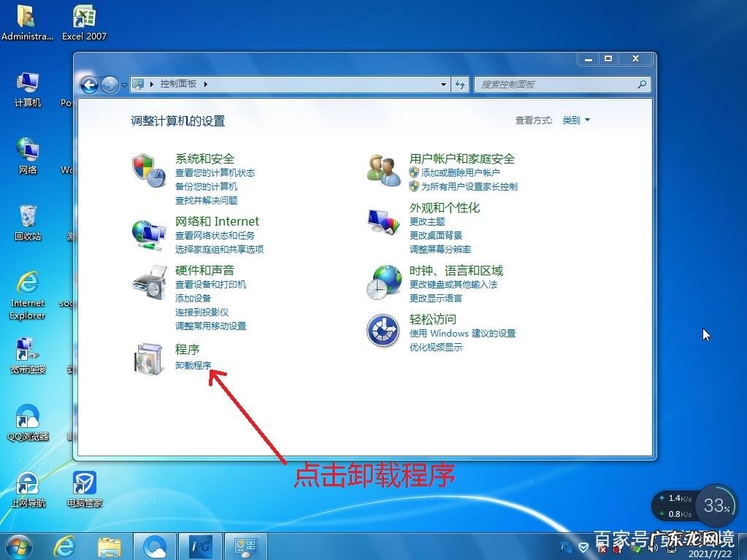Click the System and Security shield icon
The image size is (747, 560).
coord(148,170)
